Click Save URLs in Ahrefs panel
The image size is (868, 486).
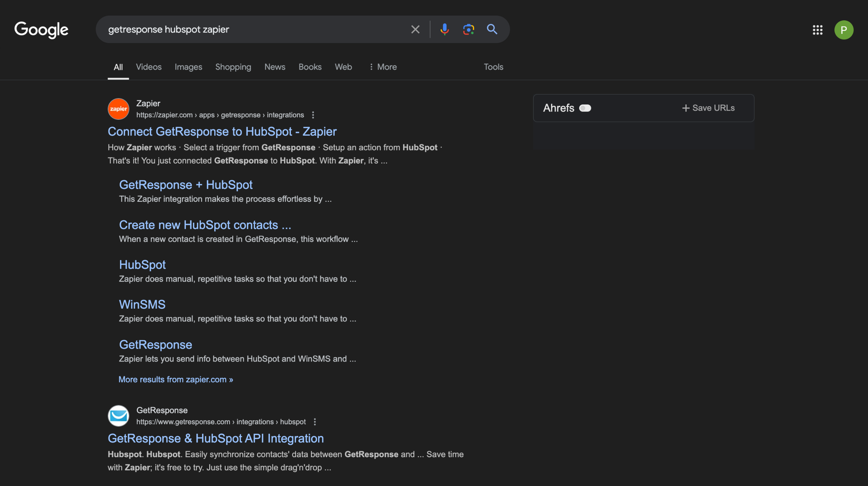coord(708,108)
